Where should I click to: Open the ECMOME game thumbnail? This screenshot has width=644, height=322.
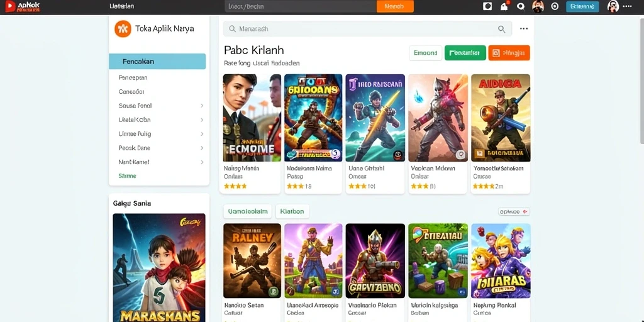click(252, 118)
